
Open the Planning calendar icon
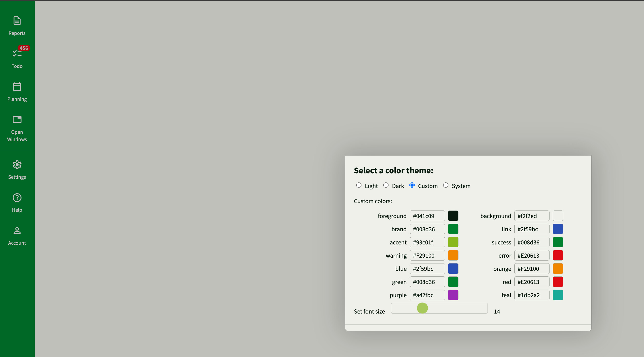[17, 87]
